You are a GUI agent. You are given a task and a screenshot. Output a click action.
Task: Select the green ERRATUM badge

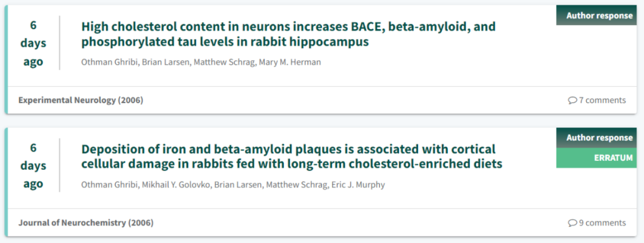(596, 158)
